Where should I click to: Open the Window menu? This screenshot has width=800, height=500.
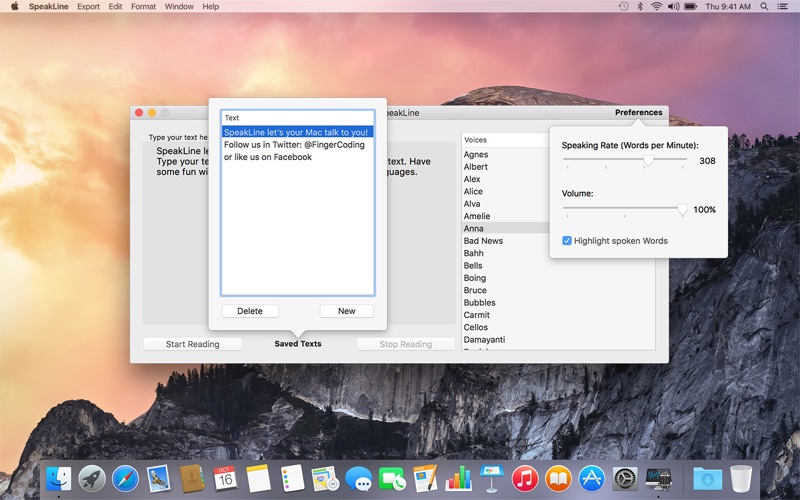[179, 6]
